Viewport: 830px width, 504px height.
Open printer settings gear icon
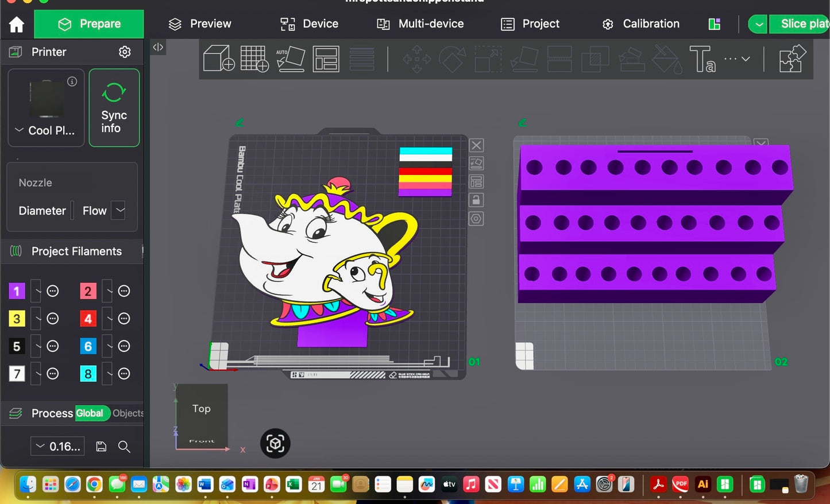[125, 52]
